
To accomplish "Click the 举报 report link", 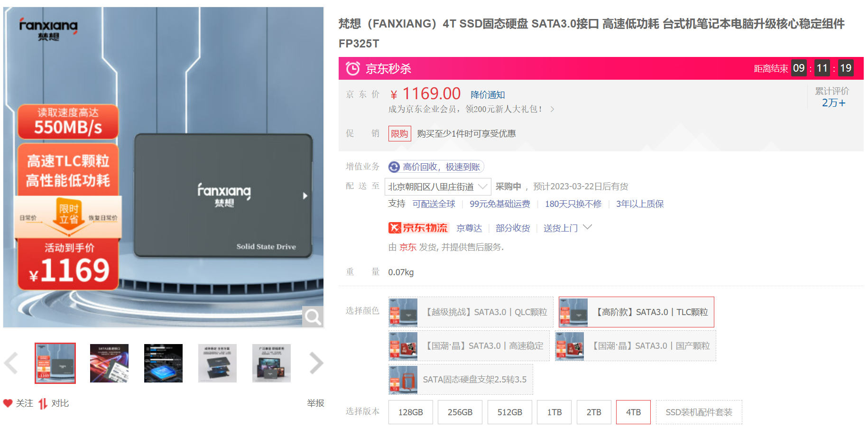I will (x=315, y=403).
